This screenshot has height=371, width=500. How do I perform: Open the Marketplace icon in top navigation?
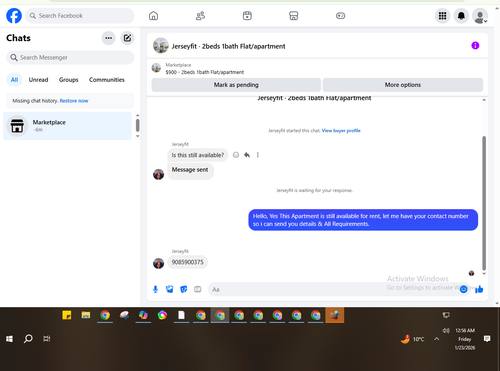coord(294,16)
